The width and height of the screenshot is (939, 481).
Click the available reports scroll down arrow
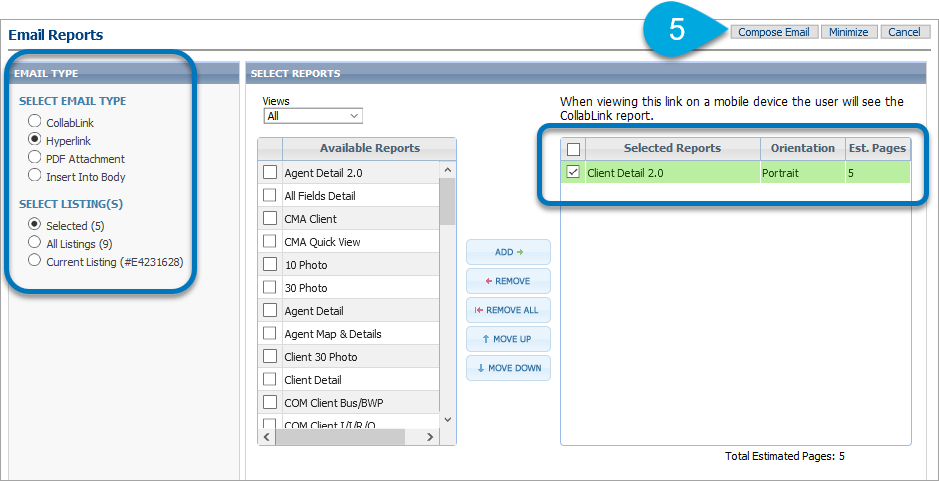tap(447, 419)
